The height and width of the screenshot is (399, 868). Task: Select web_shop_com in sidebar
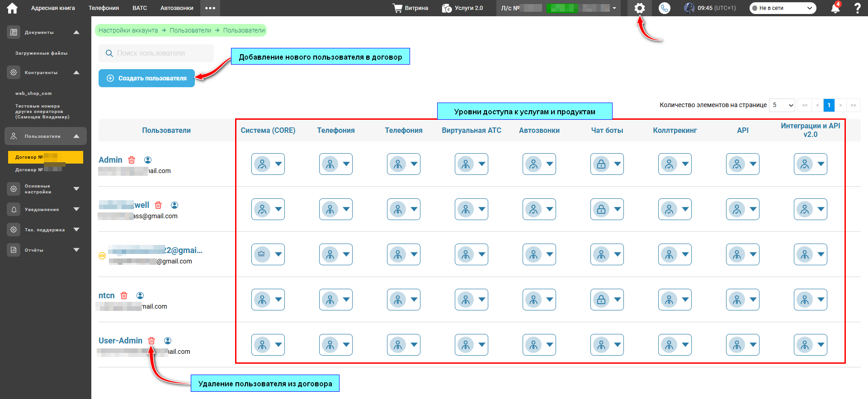coord(33,94)
